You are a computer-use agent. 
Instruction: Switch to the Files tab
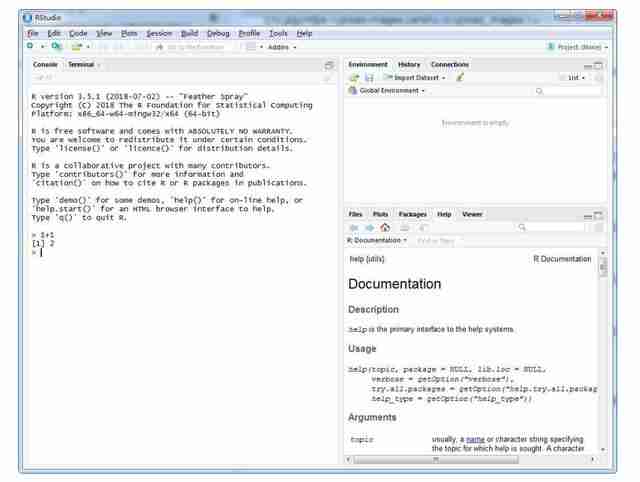(x=355, y=214)
